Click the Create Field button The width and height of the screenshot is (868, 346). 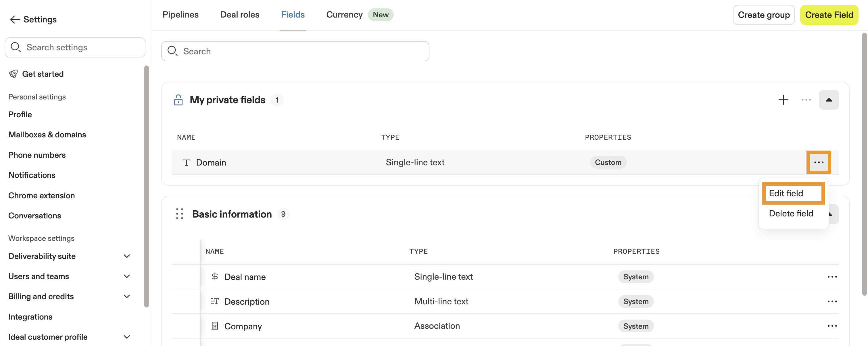829,15
